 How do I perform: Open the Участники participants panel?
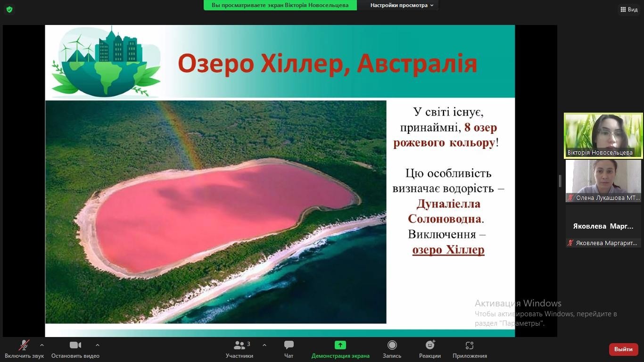tap(239, 349)
